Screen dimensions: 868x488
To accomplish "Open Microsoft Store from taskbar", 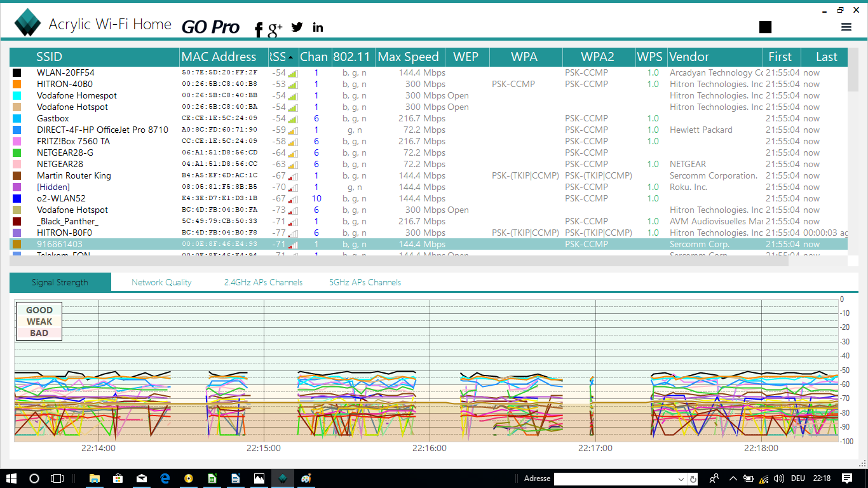I will pyautogui.click(x=118, y=478).
